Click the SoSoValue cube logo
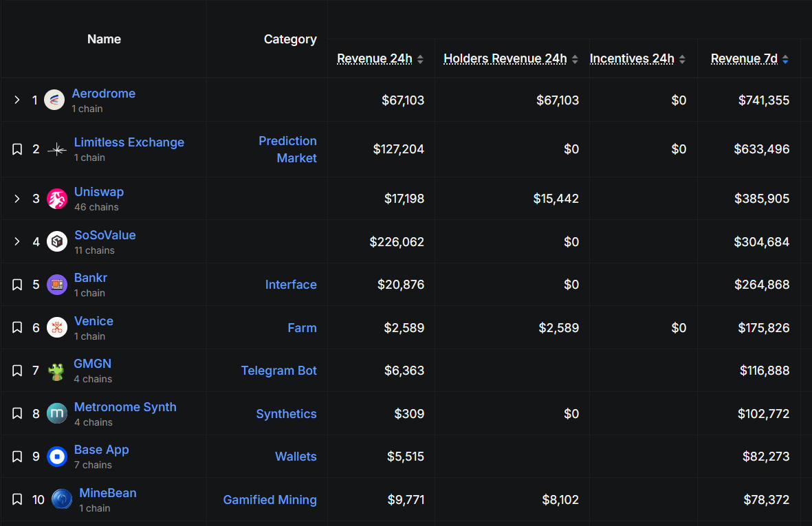 click(x=57, y=242)
